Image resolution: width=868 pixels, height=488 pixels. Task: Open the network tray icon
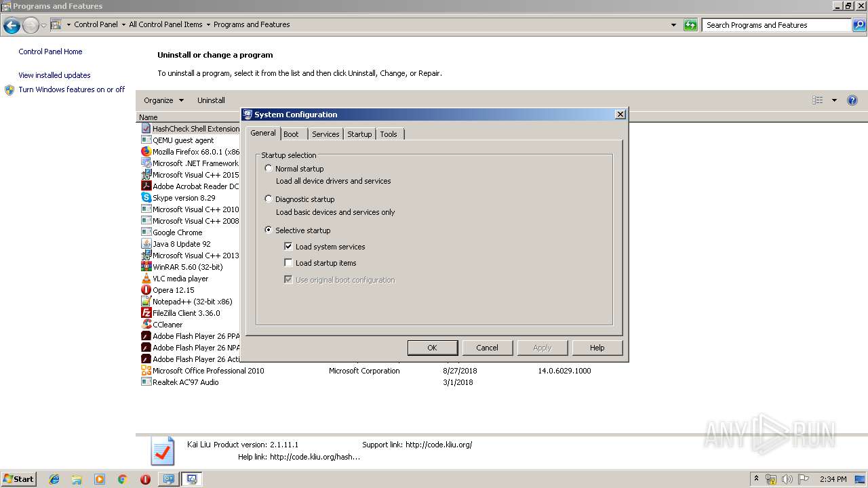tap(771, 479)
